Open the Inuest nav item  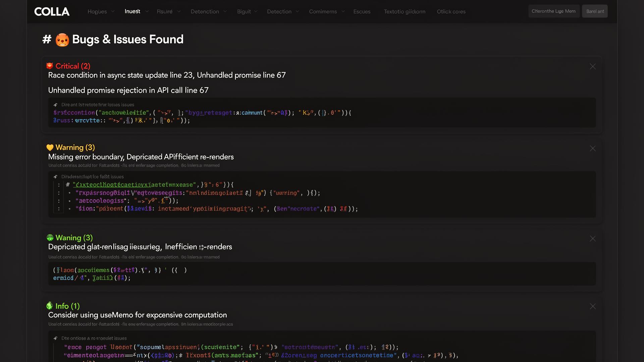(x=132, y=11)
